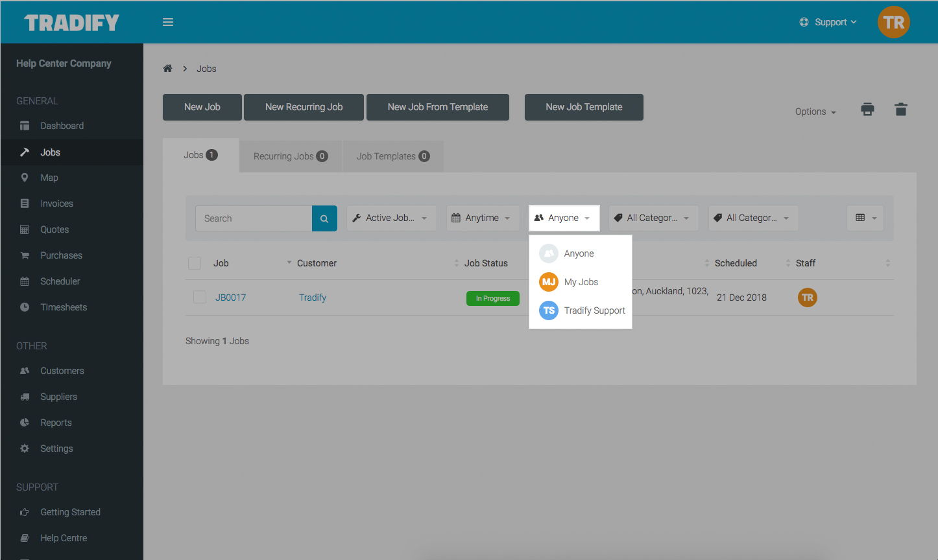The image size is (938, 560).
Task: Open the first All Categories filter
Action: point(654,218)
